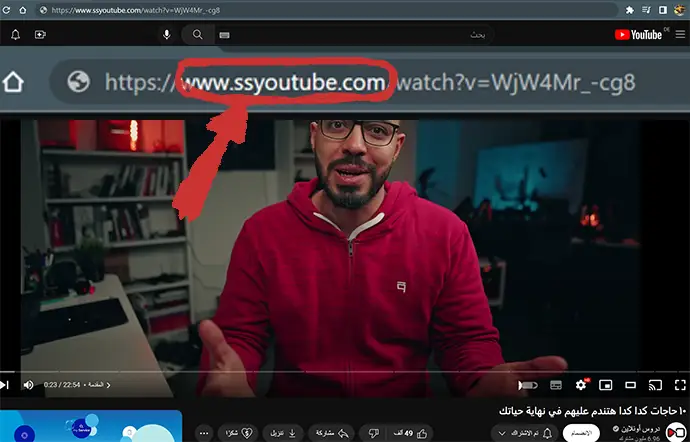Open the browser profile avatar
Viewport: 690px width, 442px height.
[x=679, y=10]
